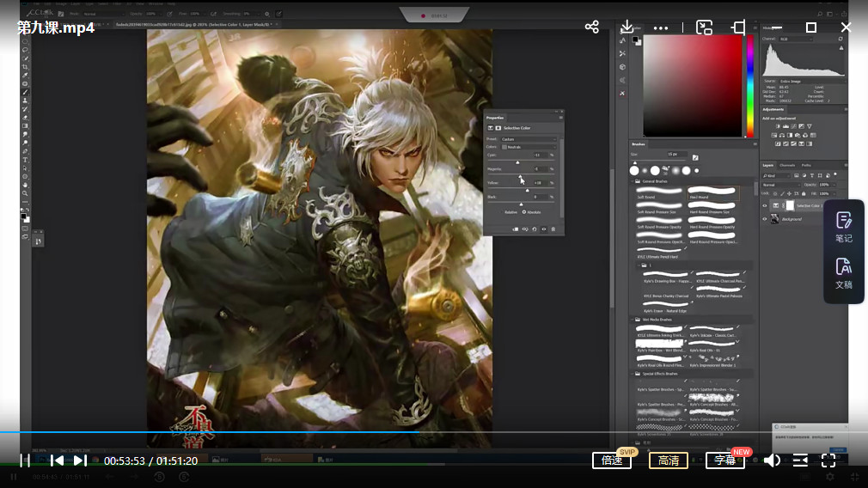Pause the video playback
This screenshot has width=868, height=488.
click(x=25, y=461)
